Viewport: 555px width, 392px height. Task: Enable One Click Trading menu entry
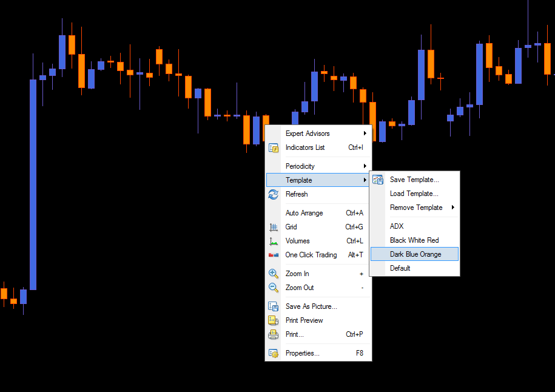click(318, 255)
